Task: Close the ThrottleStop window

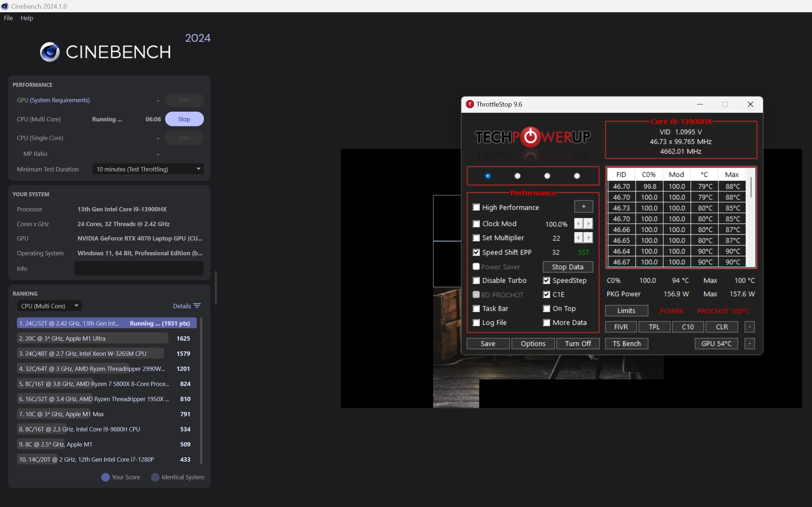Action: (750, 104)
